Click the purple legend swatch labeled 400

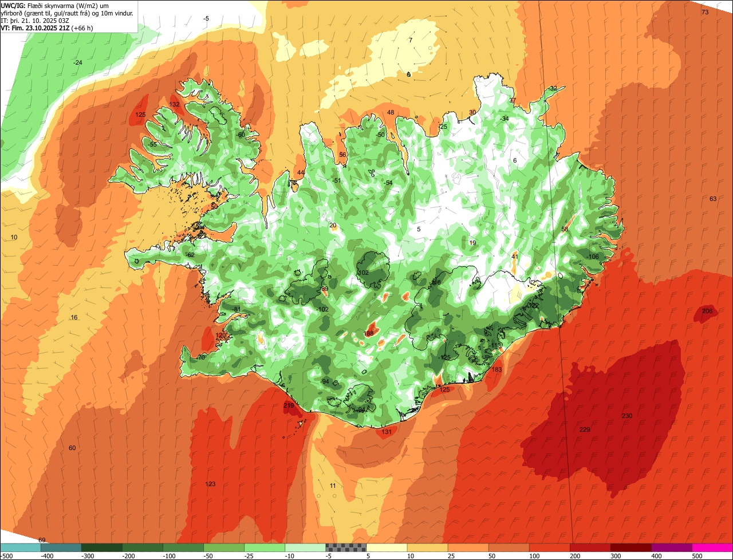pyautogui.click(x=672, y=547)
